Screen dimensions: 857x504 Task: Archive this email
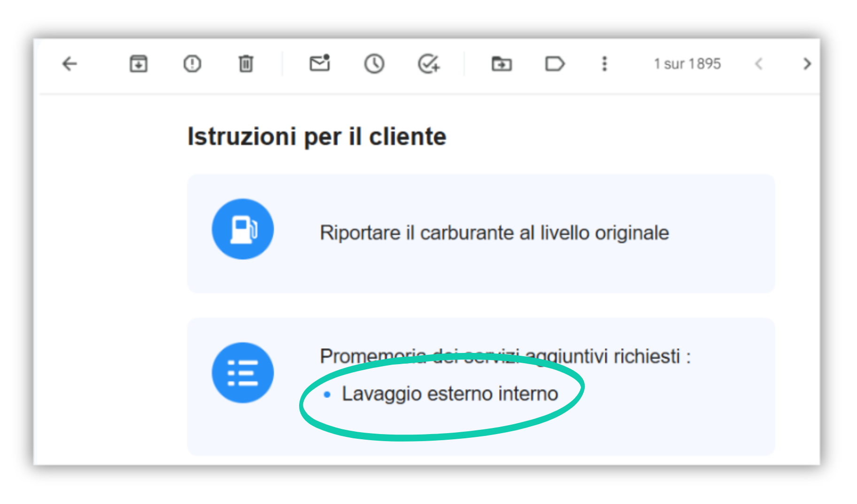click(139, 64)
